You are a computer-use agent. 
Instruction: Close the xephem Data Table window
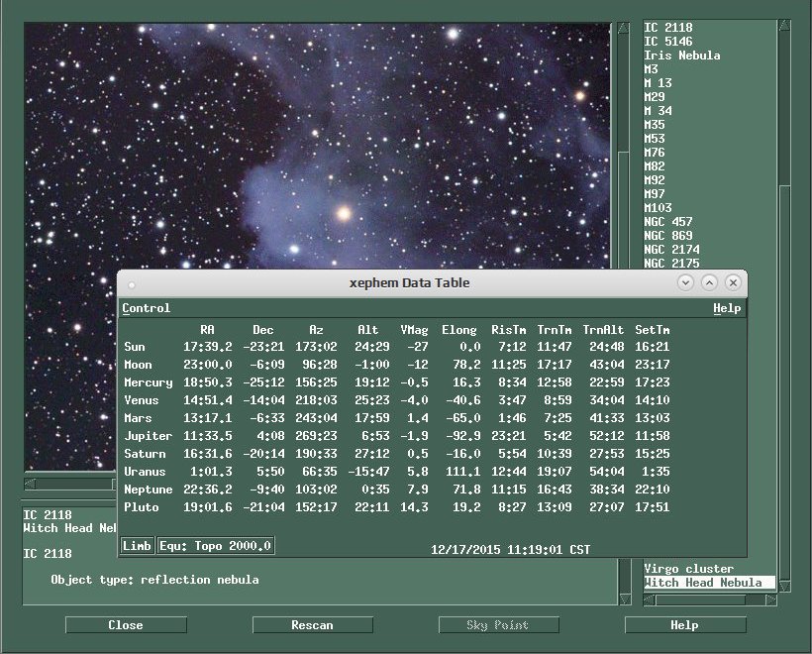[734, 283]
